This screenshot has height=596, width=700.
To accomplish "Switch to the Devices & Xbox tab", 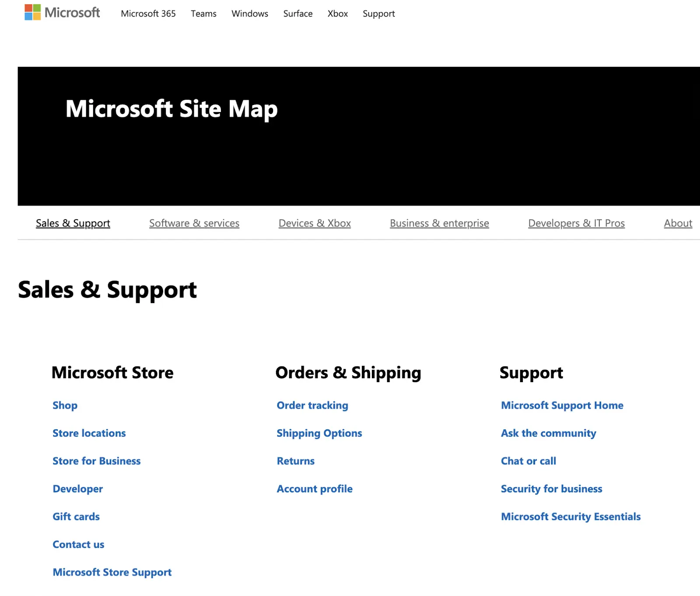I will point(314,223).
